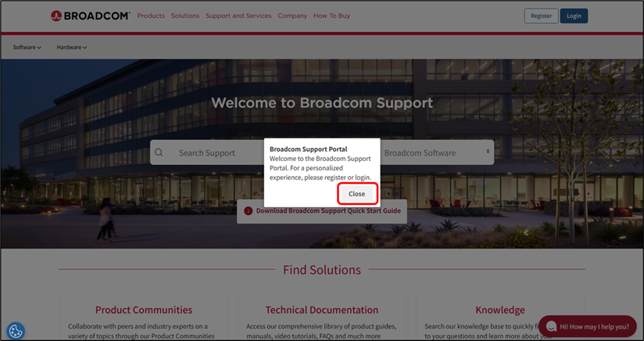Image resolution: width=644 pixels, height=341 pixels.
Task: Click the Broadcom Support Portal popup title
Action: click(309, 149)
